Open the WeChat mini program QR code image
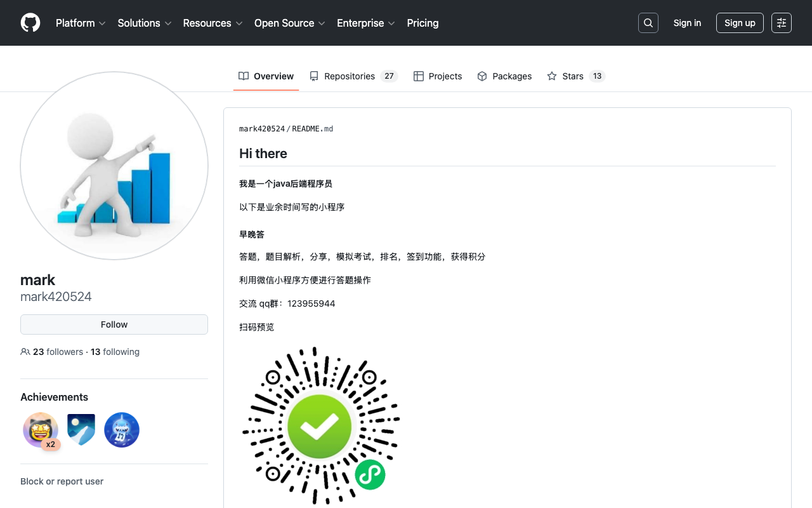812x508 pixels. tap(320, 426)
